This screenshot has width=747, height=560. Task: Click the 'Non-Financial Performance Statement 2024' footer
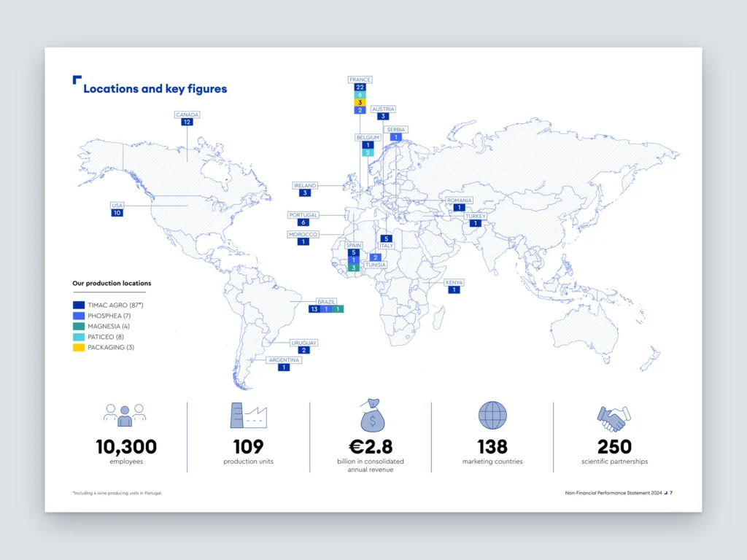point(613,494)
